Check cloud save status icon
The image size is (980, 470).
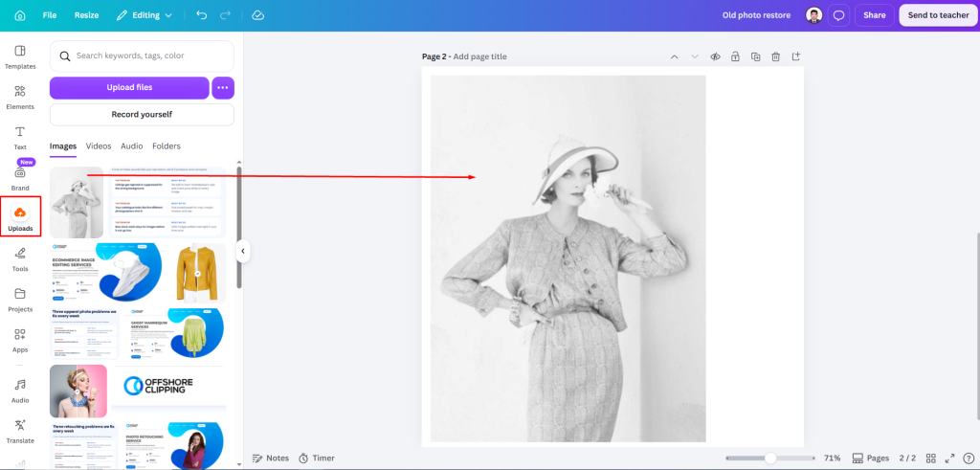coord(257,15)
